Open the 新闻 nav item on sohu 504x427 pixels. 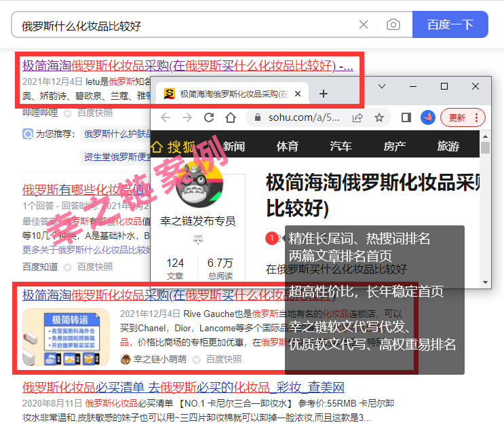(233, 147)
